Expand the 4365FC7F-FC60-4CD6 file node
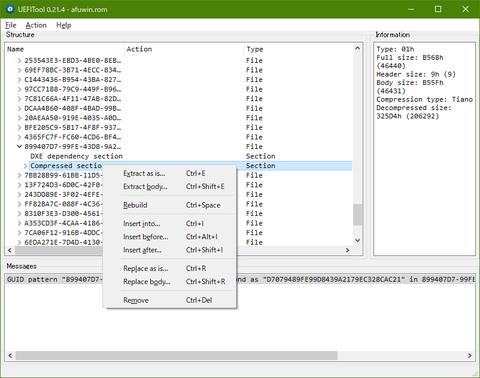480x378 pixels. tap(19, 137)
